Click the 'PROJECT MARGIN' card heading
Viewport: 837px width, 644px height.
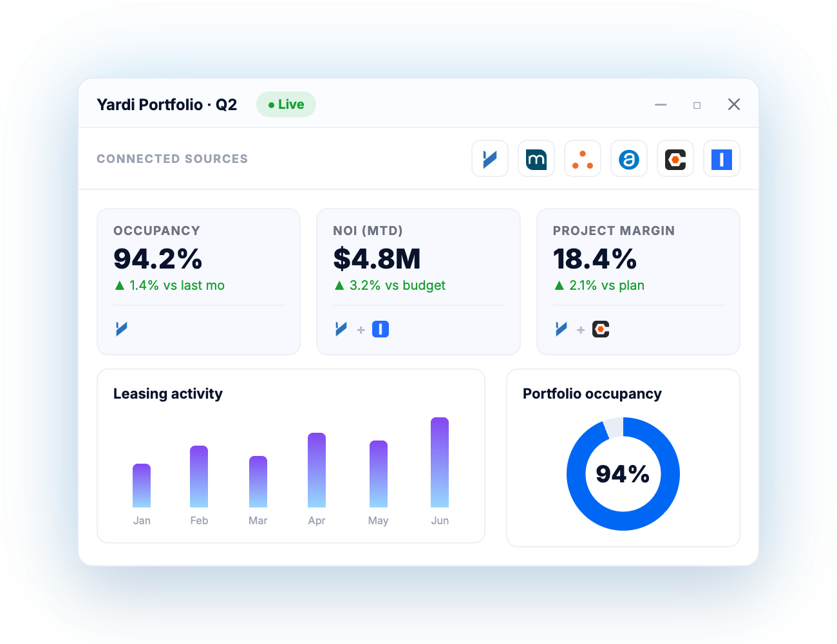click(x=614, y=231)
